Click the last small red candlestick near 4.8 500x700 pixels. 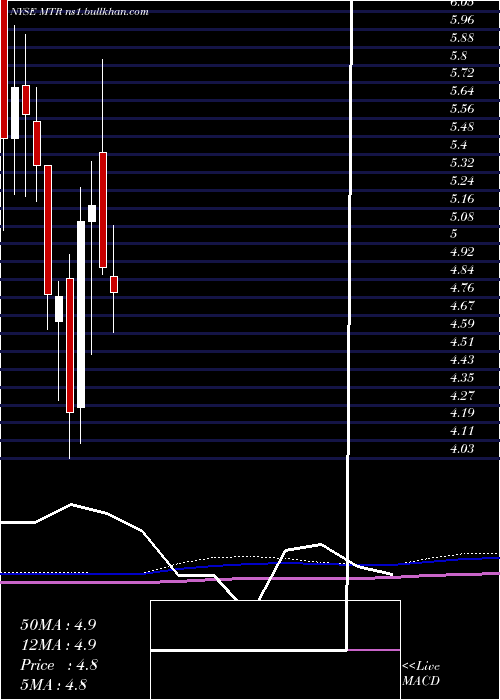[114, 284]
